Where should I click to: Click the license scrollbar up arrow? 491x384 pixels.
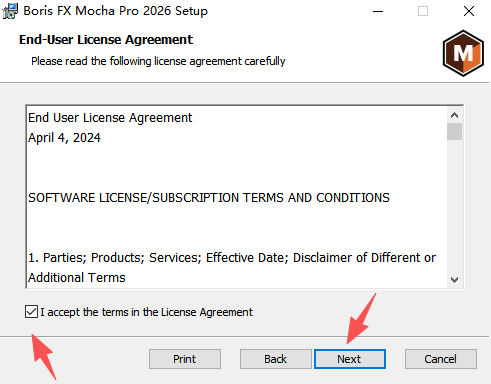(454, 115)
